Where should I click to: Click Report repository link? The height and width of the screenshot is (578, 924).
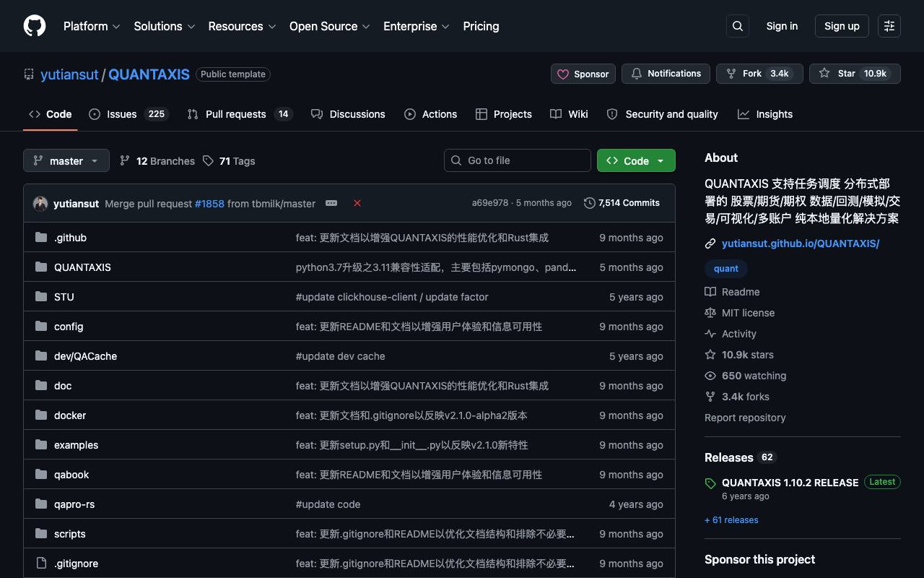click(x=745, y=418)
